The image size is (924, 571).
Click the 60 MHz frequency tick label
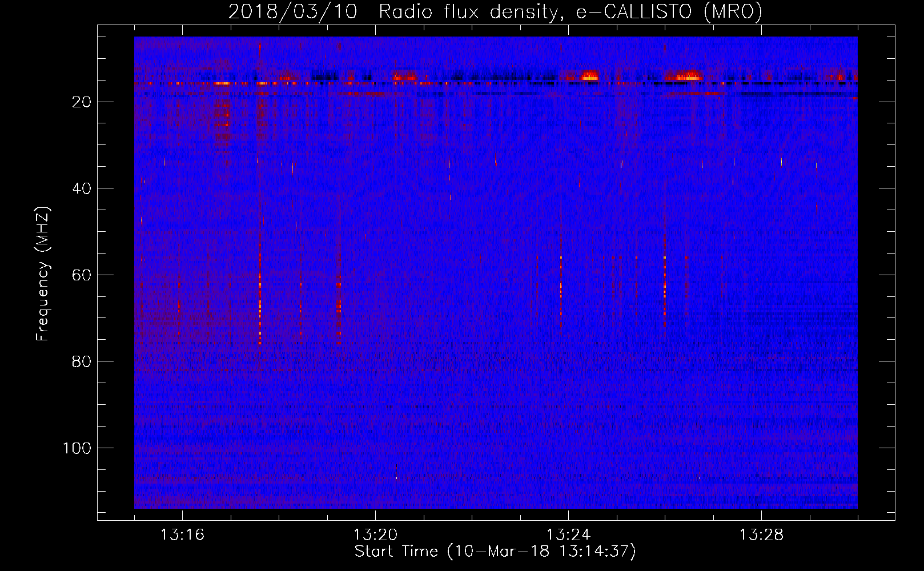82,275
